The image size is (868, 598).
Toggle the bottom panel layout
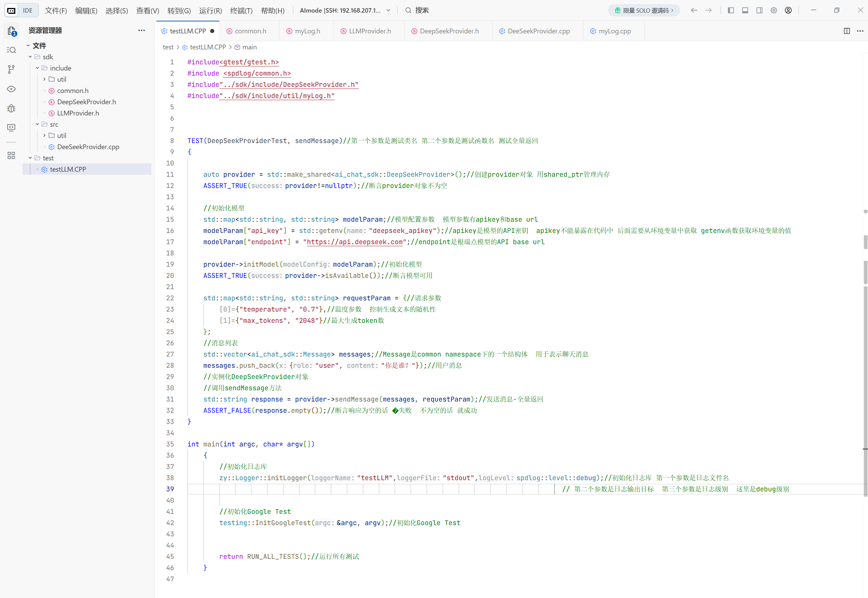[x=745, y=11]
